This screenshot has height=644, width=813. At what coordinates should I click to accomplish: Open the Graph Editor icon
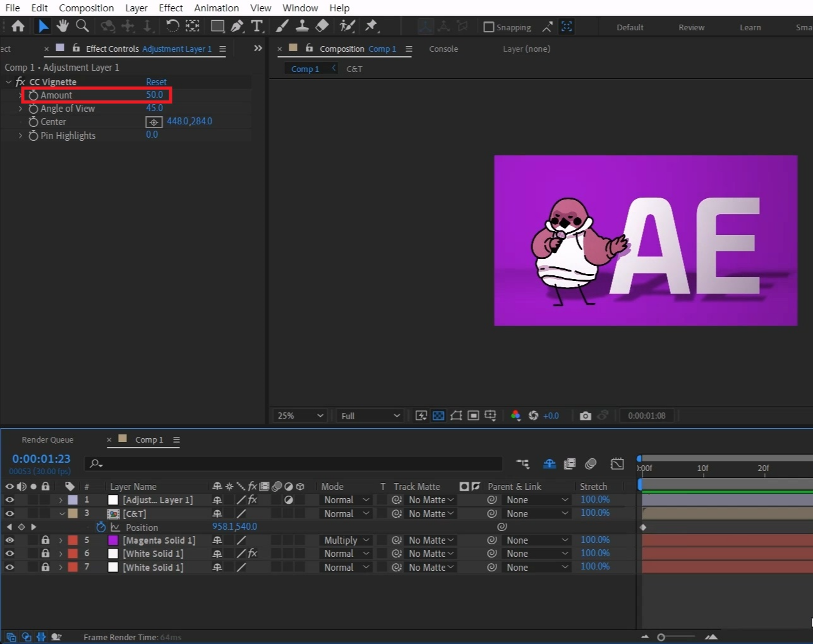click(x=617, y=464)
